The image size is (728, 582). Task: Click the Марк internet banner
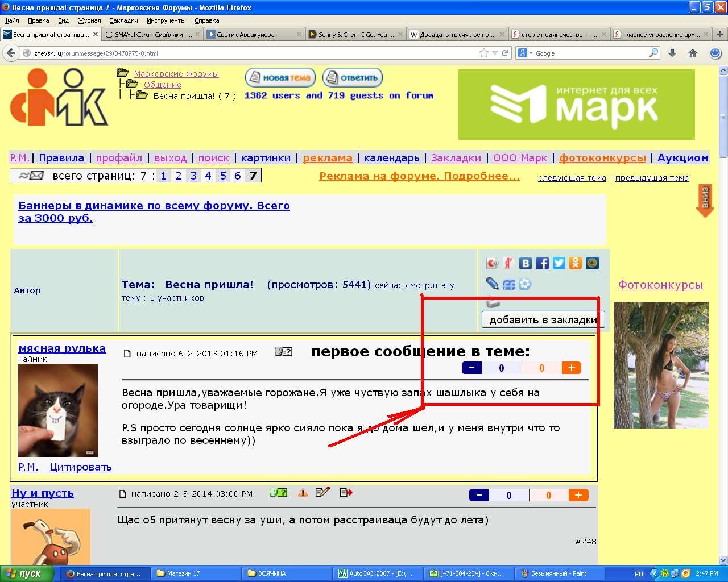(576, 105)
